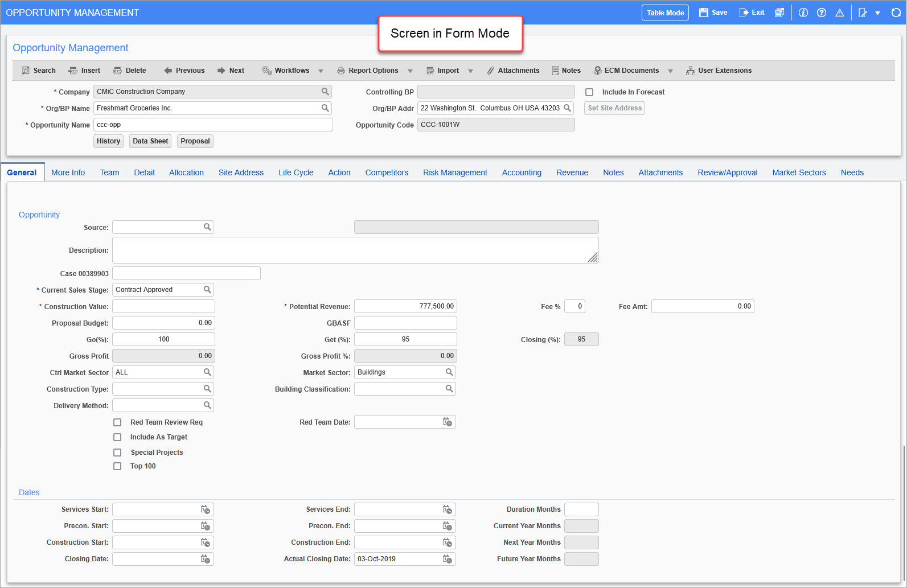Click the Exit icon in the header
This screenshot has height=588, width=907.
coord(744,13)
